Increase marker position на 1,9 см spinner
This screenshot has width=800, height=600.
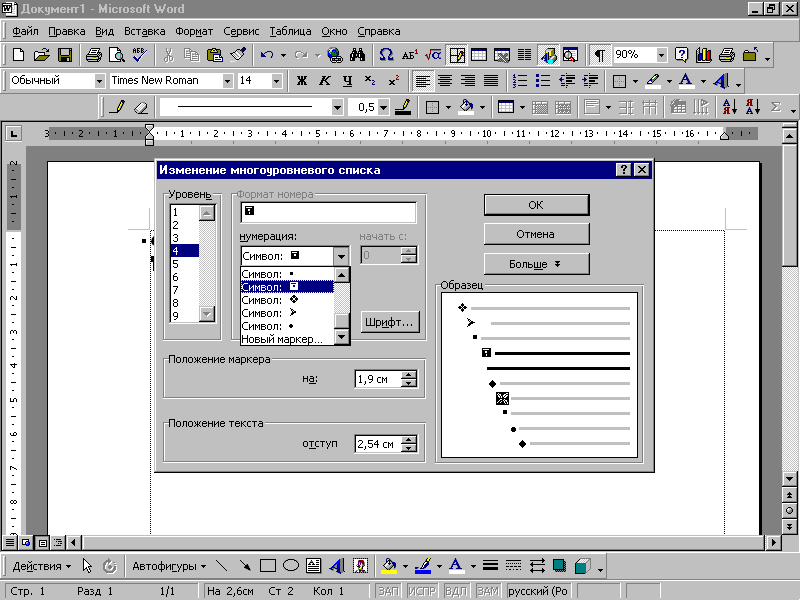tap(409, 374)
